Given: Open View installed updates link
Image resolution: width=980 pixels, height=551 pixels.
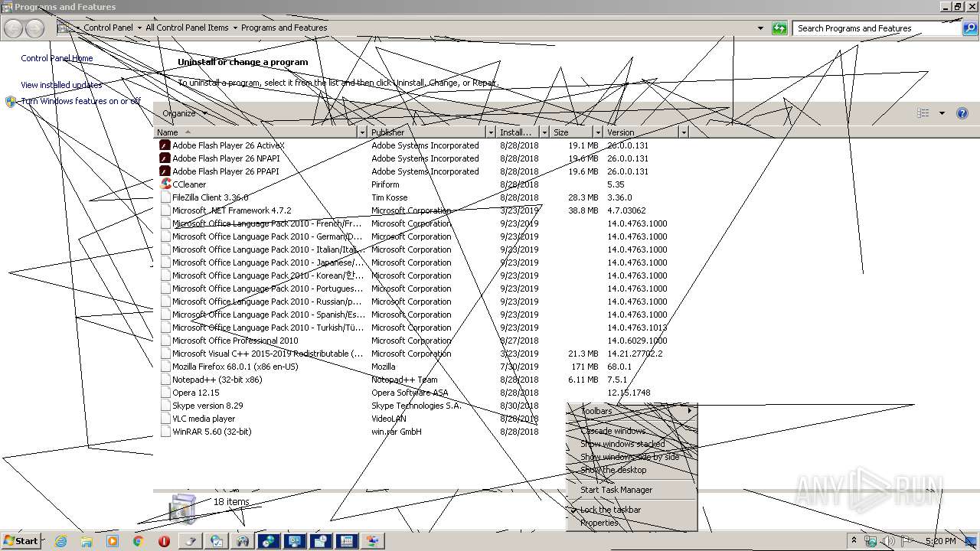Looking at the screenshot, I should coord(61,85).
